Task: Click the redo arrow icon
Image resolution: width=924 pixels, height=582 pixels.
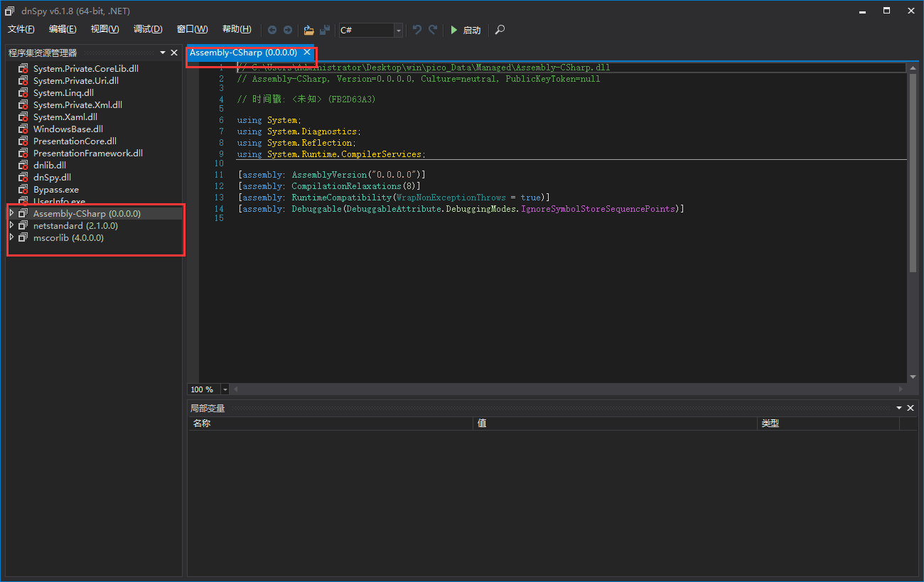Action: (433, 30)
